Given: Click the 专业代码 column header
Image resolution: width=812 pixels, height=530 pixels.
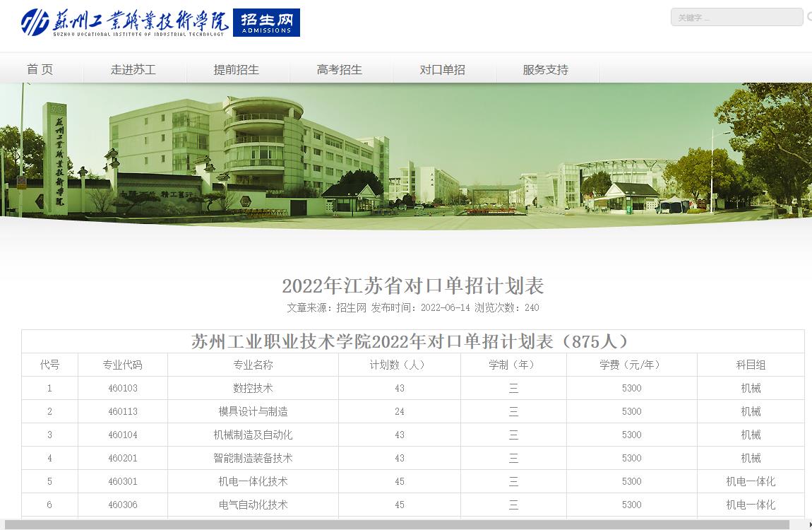Looking at the screenshot, I should click(x=123, y=365).
